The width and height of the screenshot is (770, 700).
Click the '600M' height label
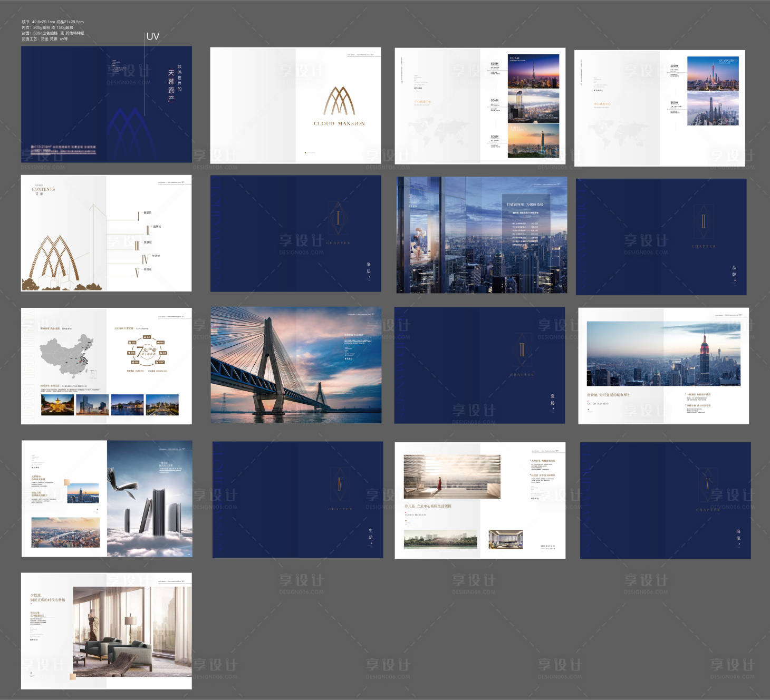click(x=674, y=66)
